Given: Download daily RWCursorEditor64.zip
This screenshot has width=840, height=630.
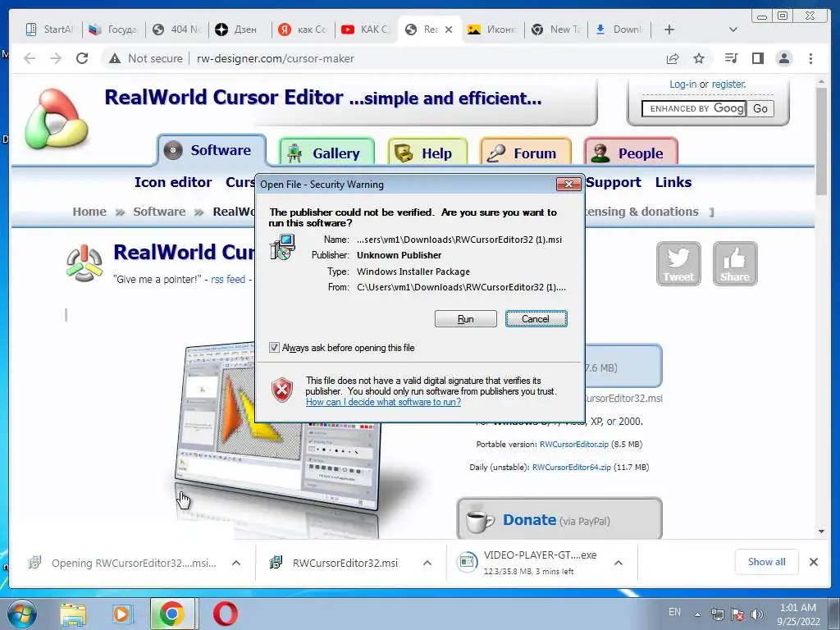Looking at the screenshot, I should click(x=571, y=467).
